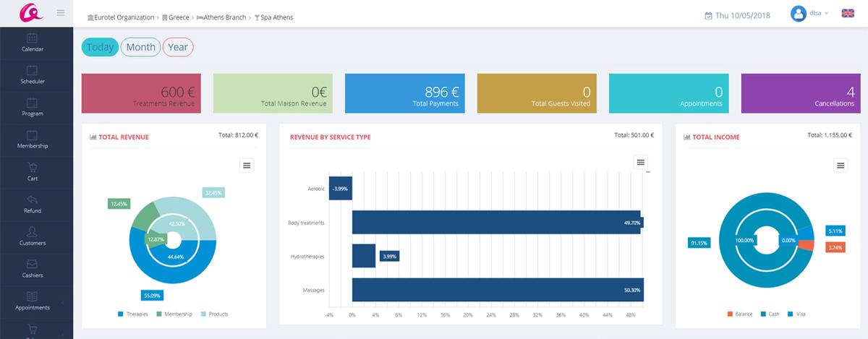Click the 32.45% Products donut label

coord(213,192)
